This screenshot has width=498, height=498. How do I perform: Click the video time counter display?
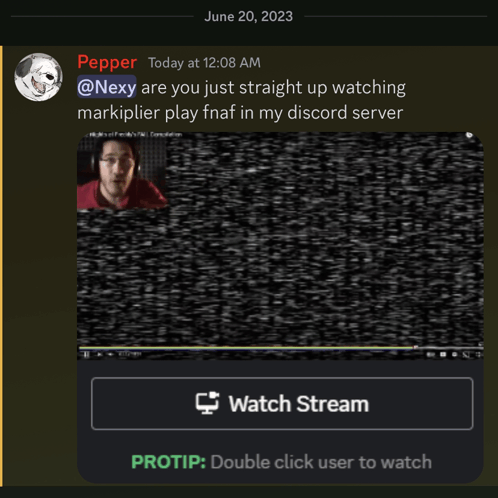[130, 354]
